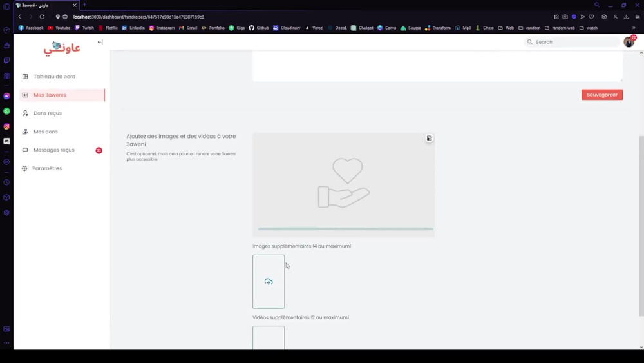
Task: Click the sidebar three-dots more icon
Action: coord(6,342)
